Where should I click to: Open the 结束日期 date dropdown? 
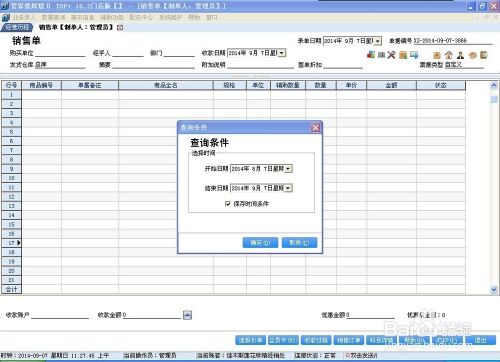pos(288,188)
